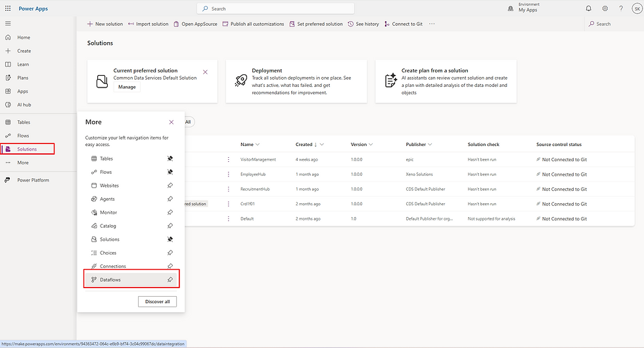Open the Name column dropdown

258,144
